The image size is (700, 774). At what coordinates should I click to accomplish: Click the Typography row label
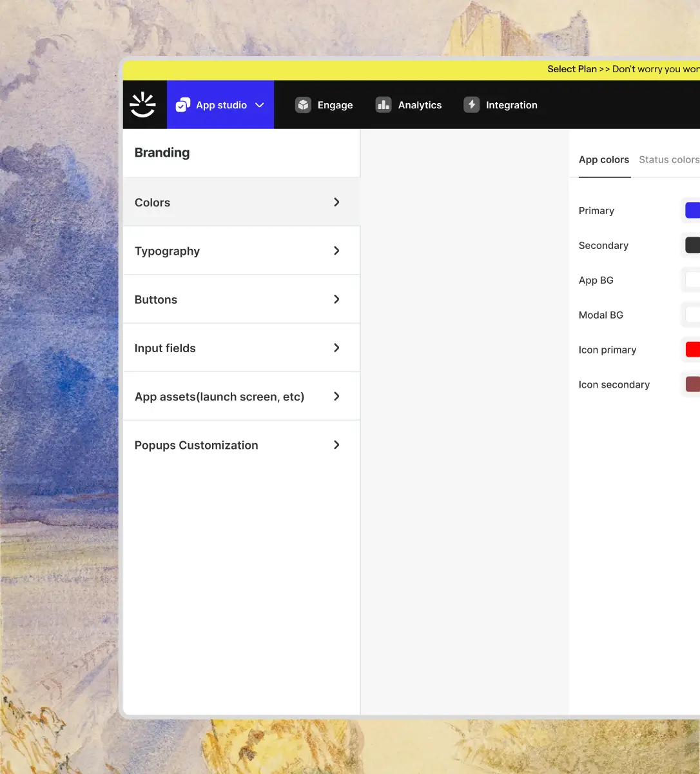point(167,252)
